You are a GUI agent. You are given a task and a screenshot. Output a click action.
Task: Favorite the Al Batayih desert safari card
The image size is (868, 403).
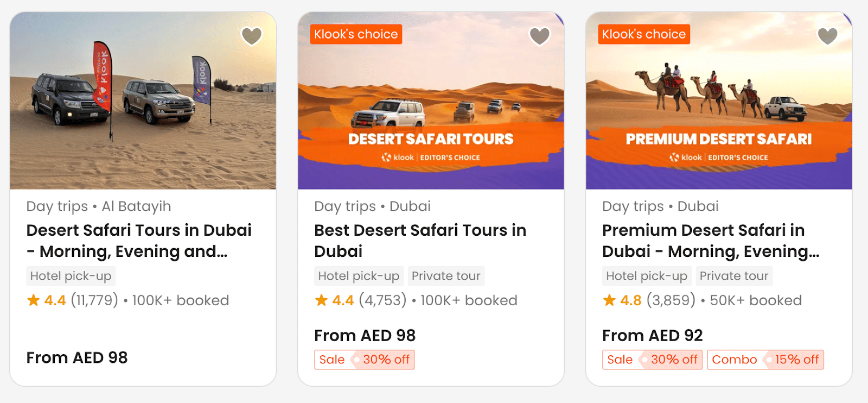pos(251,36)
